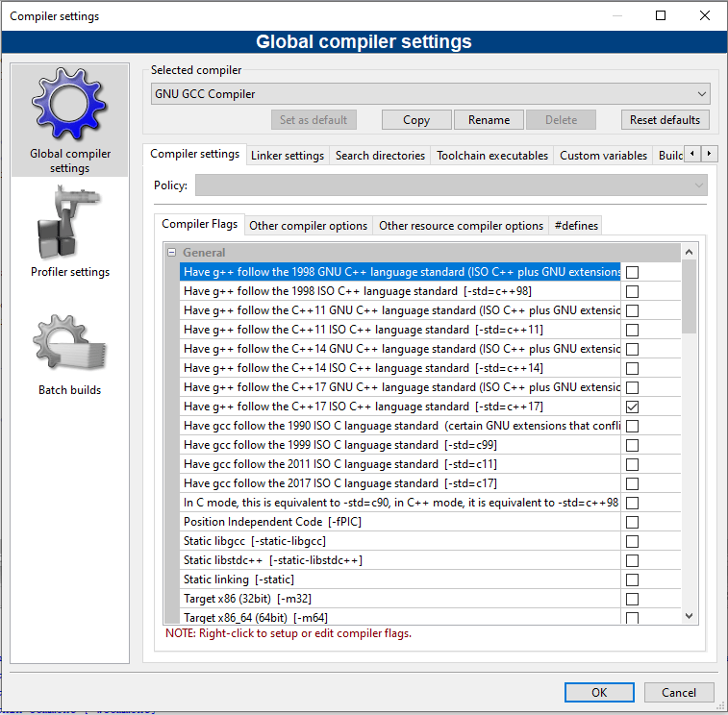Check the -std=c++14 ISO option

[632, 368]
